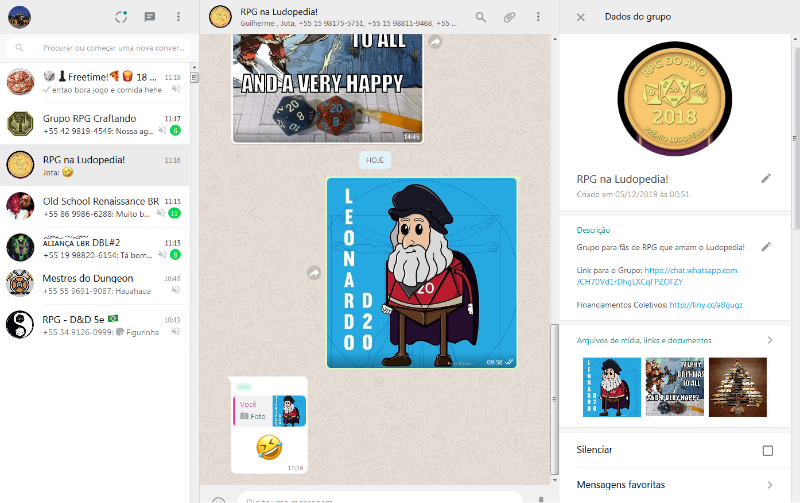Screen dimensions: 800x503
Task: Forward the Leonardo D20 image via arrow icon
Action: pos(314,273)
